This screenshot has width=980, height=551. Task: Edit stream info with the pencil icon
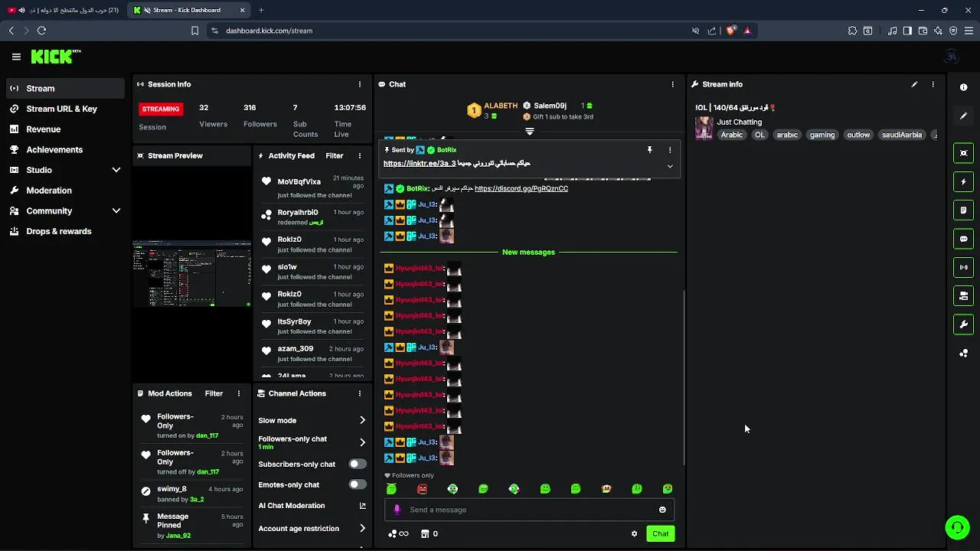pyautogui.click(x=914, y=84)
